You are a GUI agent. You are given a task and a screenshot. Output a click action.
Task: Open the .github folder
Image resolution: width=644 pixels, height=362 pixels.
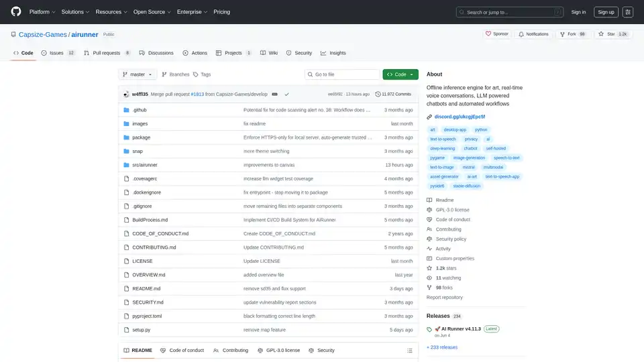click(x=140, y=110)
